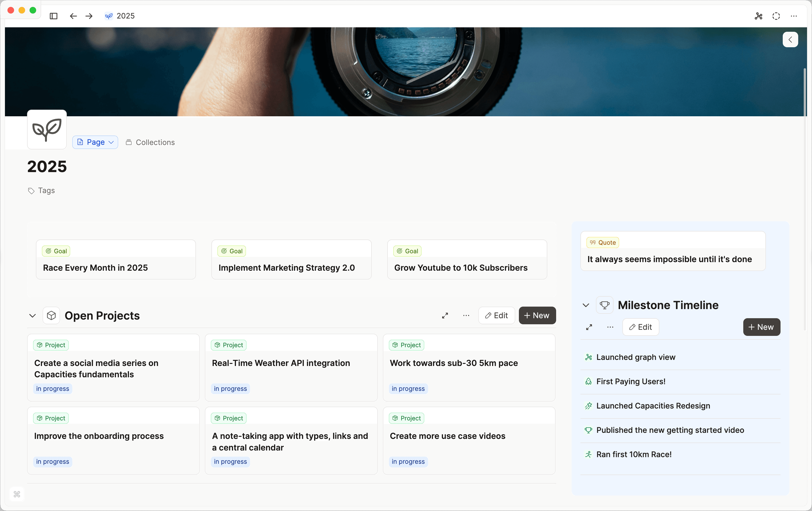Add tags in the Tags field
The height and width of the screenshot is (511, 812).
point(46,190)
